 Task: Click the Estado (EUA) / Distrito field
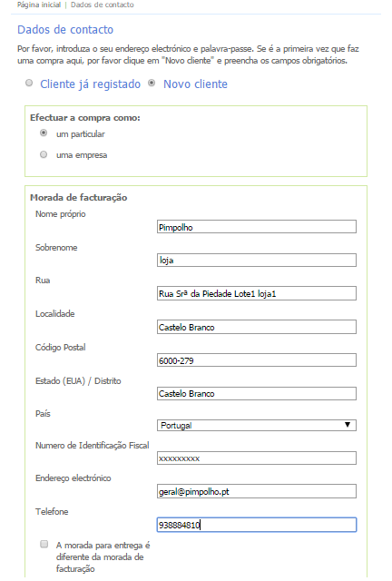(257, 393)
